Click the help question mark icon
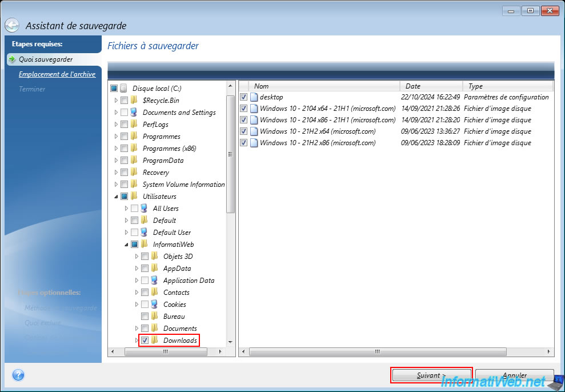Screen dimensions: 565x392 (18, 375)
